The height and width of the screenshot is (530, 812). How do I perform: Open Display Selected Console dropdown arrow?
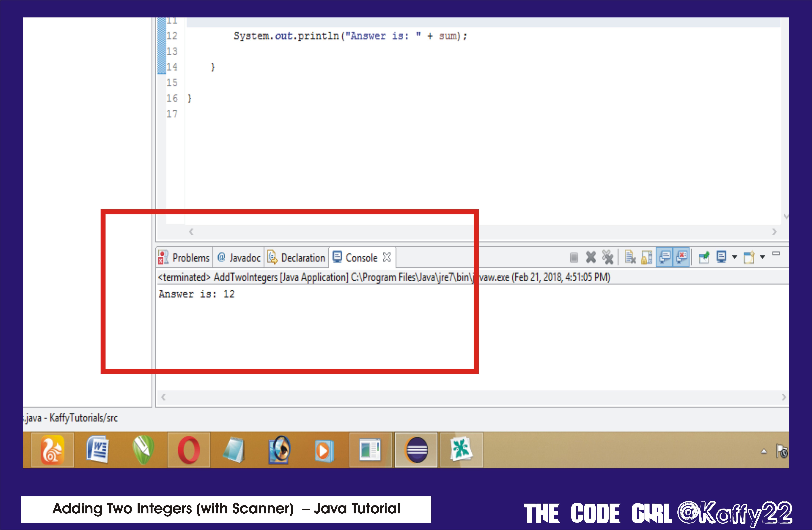[x=735, y=257]
